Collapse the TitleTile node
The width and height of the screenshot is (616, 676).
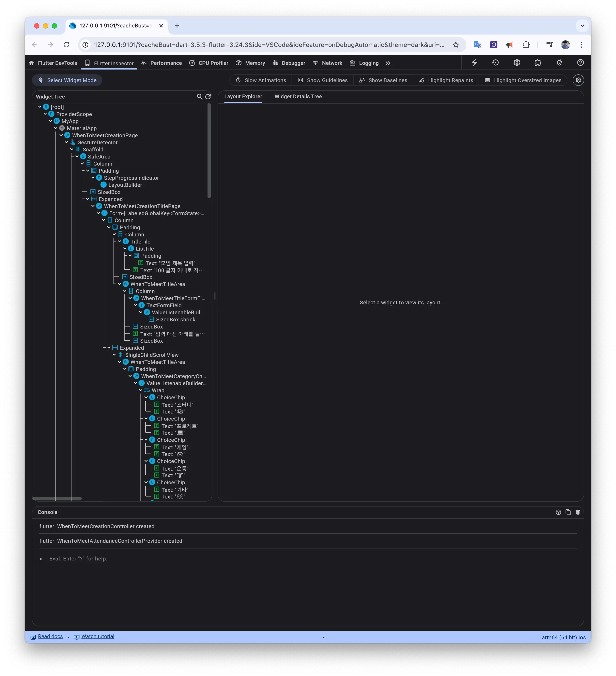click(x=120, y=241)
